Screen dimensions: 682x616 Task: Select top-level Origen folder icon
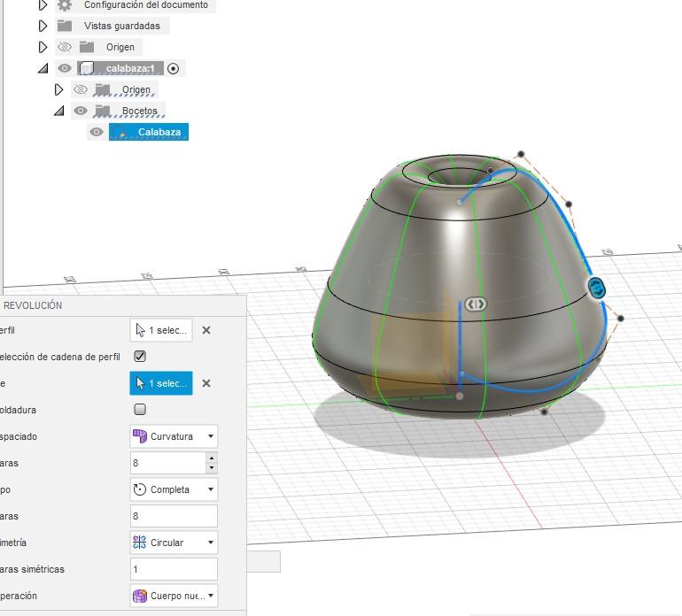click(x=87, y=47)
